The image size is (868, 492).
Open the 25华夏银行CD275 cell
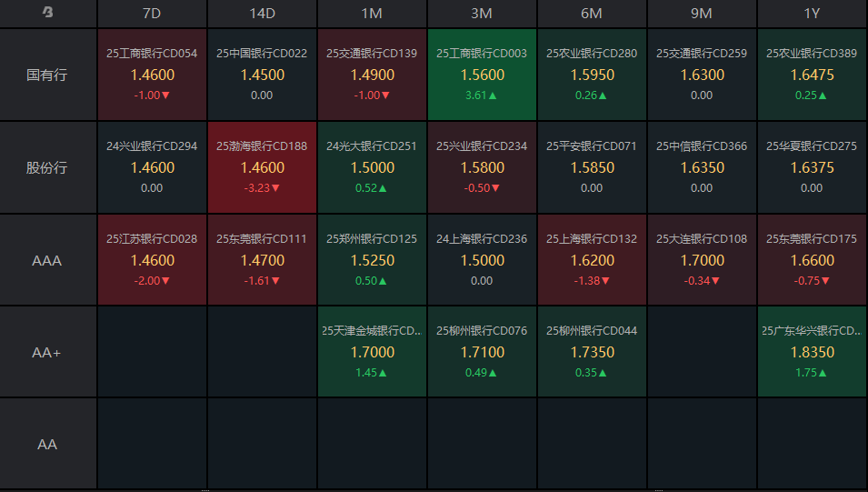[812, 167]
